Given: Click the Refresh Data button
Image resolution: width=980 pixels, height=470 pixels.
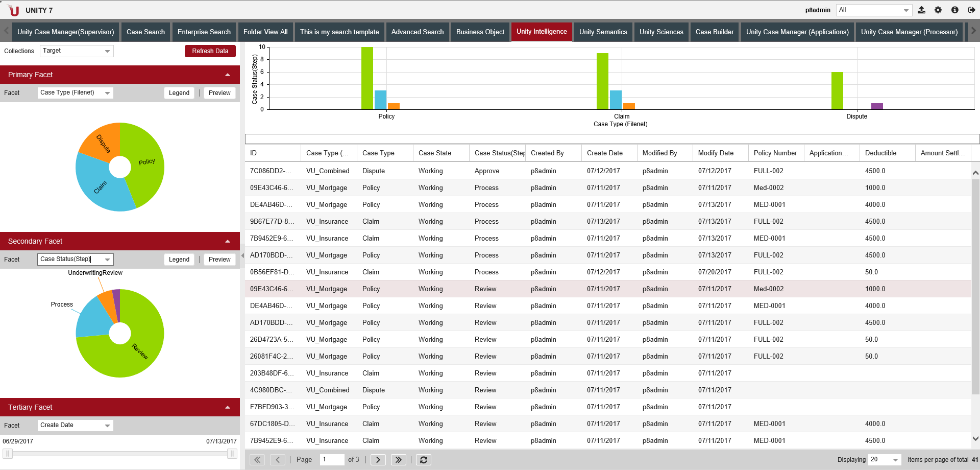Looking at the screenshot, I should pyautogui.click(x=210, y=51).
